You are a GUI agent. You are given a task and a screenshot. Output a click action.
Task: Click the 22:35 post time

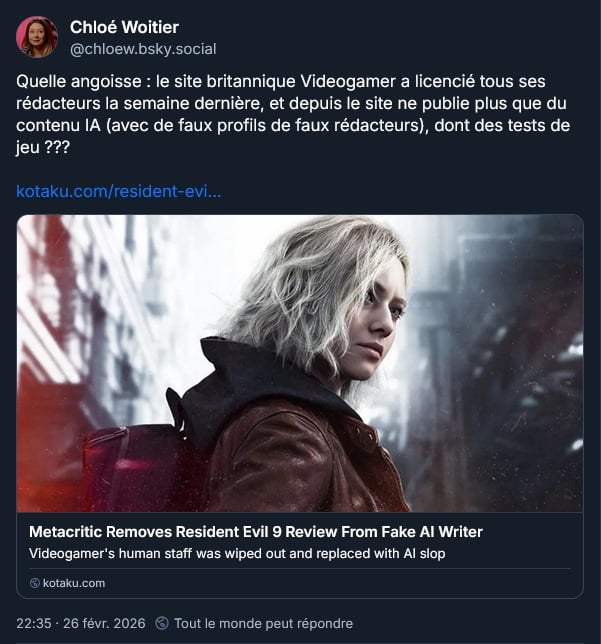click(34, 623)
